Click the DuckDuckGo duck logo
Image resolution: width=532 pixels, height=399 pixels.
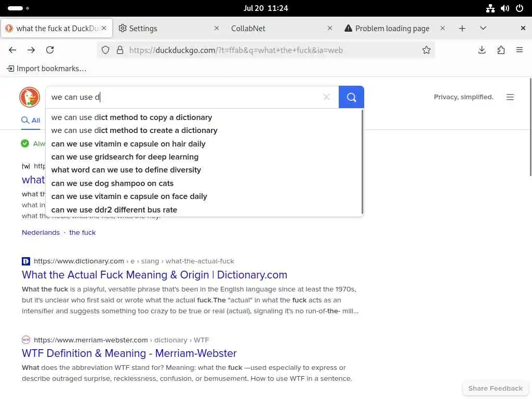(x=30, y=97)
